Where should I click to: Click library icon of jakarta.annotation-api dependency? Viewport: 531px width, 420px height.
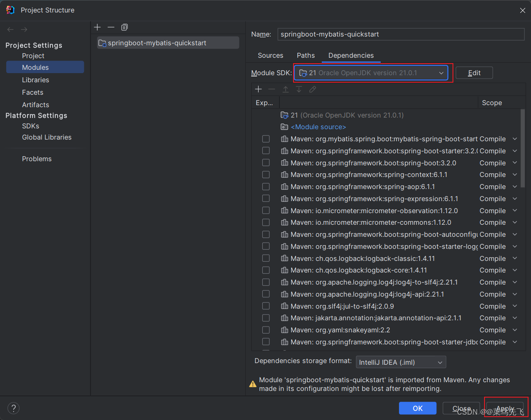point(284,318)
